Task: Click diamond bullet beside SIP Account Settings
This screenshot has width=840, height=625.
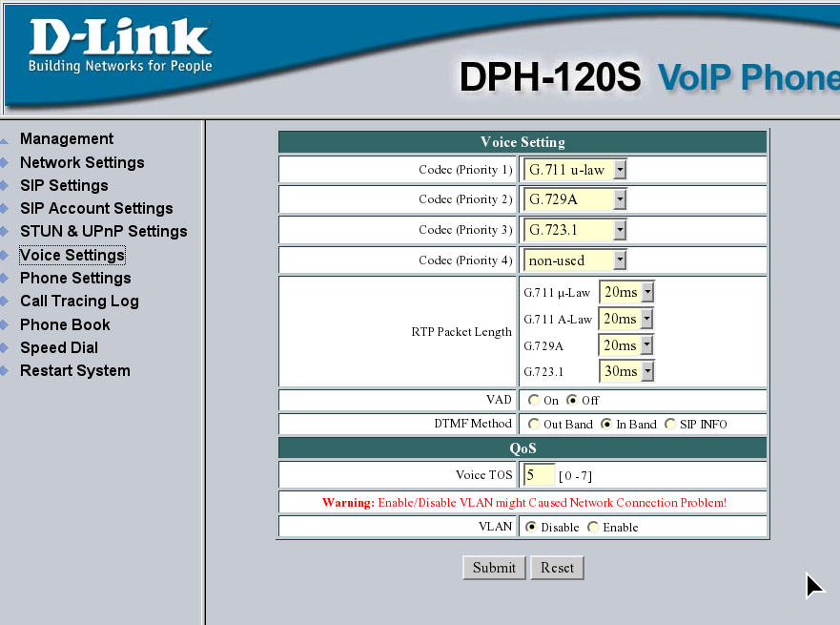Action: click(x=4, y=209)
